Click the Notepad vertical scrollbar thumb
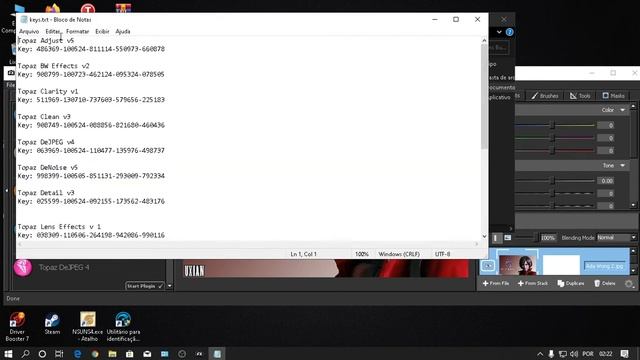 (484, 96)
